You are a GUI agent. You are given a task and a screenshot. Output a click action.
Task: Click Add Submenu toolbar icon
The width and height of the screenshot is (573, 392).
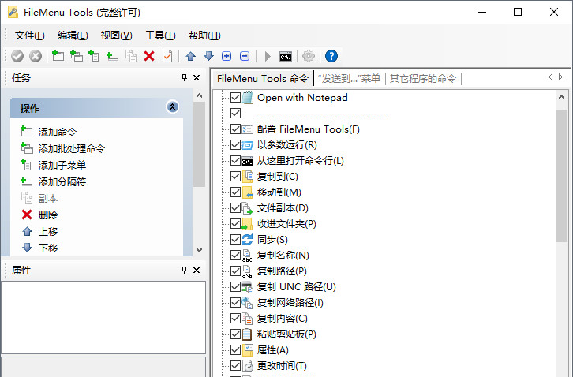pyautogui.click(x=94, y=56)
